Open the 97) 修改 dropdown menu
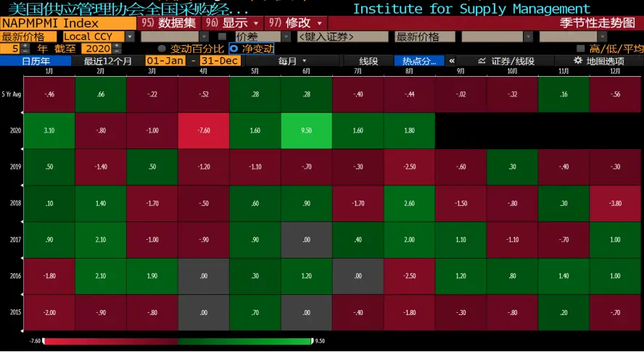 pos(296,23)
